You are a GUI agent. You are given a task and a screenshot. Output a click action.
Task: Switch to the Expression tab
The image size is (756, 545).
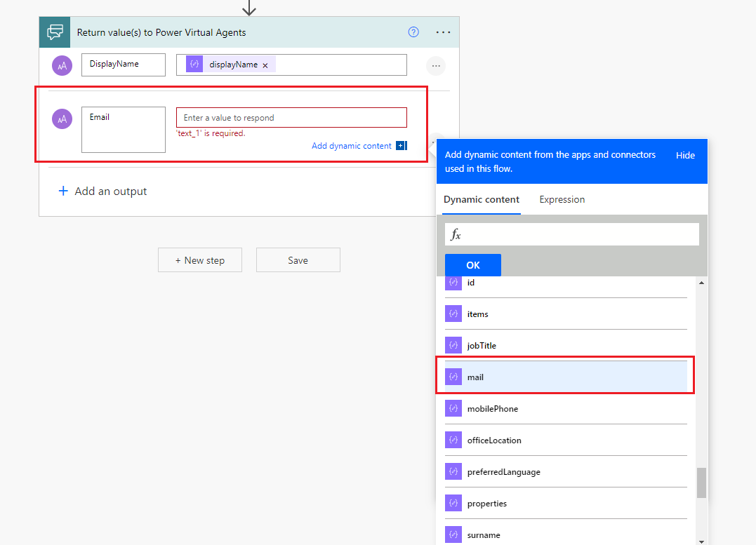point(562,200)
